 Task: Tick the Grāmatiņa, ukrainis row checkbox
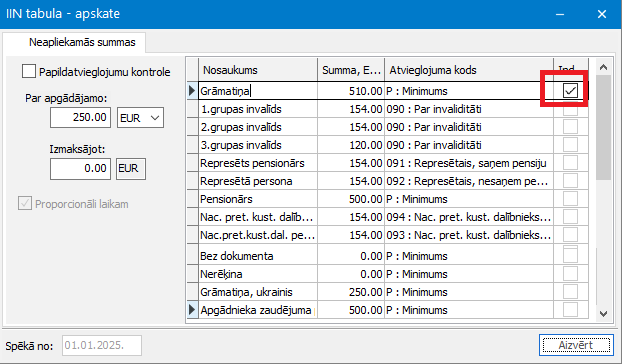coord(570,292)
